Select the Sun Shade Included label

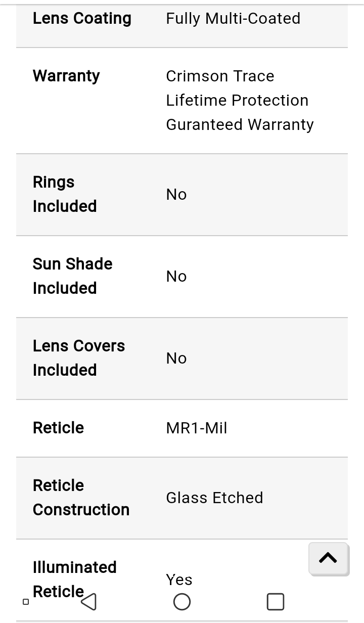pos(72,276)
